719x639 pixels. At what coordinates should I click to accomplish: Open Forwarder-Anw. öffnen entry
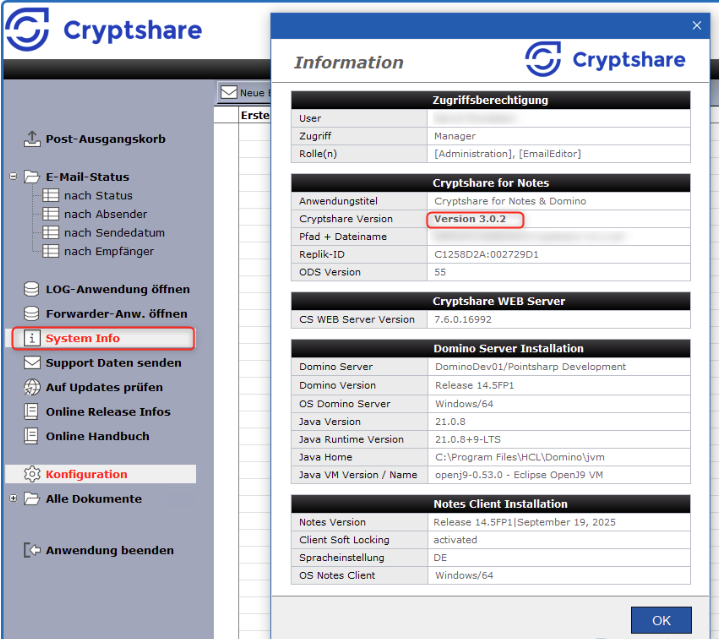click(116, 314)
